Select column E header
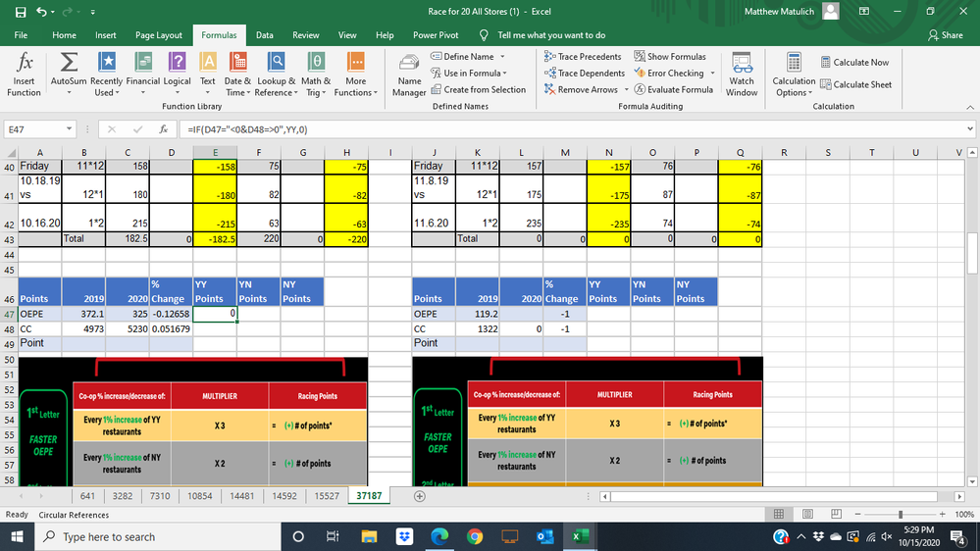 pos(215,152)
